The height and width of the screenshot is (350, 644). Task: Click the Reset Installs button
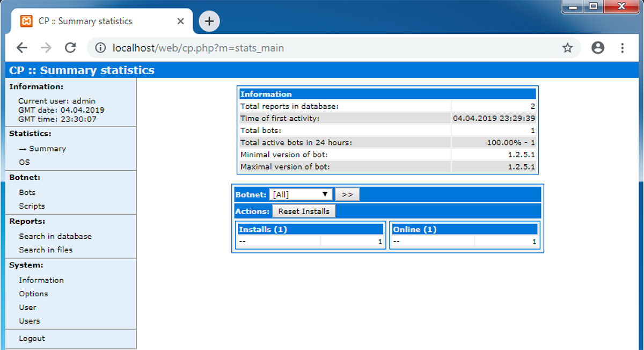[304, 211]
